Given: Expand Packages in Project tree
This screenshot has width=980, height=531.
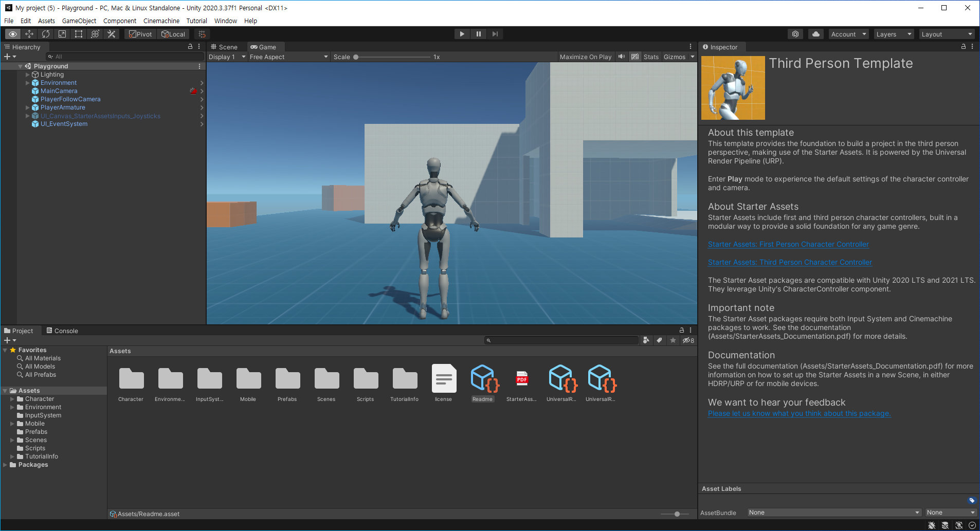Looking at the screenshot, I should pos(5,465).
